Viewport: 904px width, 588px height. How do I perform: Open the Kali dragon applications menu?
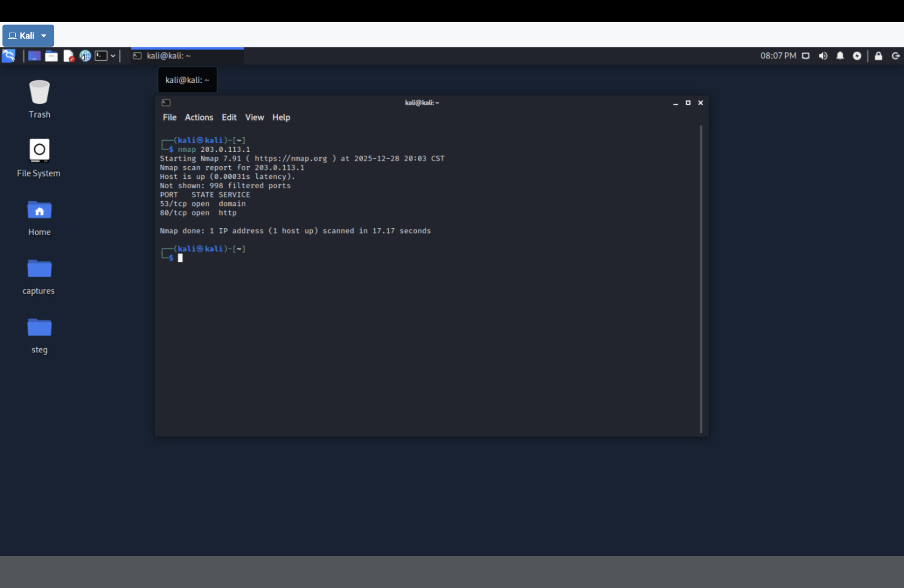click(9, 56)
